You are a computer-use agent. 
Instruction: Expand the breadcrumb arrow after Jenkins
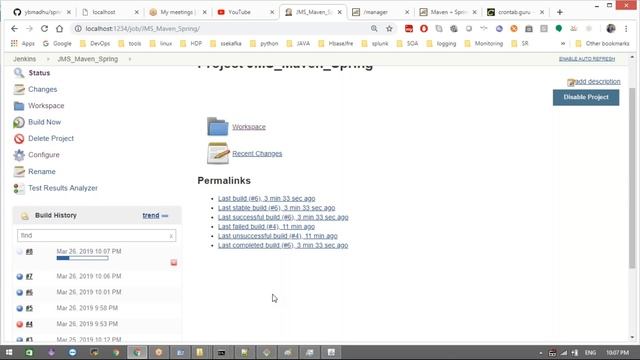tap(48, 59)
